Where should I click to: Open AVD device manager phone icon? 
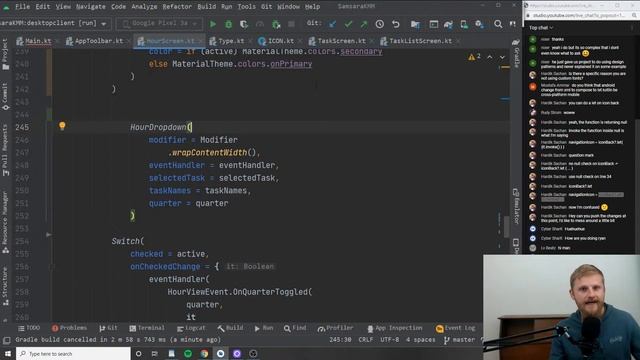click(464, 24)
